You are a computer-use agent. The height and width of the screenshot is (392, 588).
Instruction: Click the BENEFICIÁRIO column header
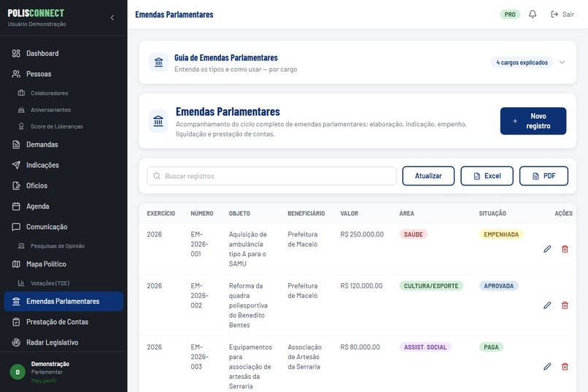coord(306,213)
